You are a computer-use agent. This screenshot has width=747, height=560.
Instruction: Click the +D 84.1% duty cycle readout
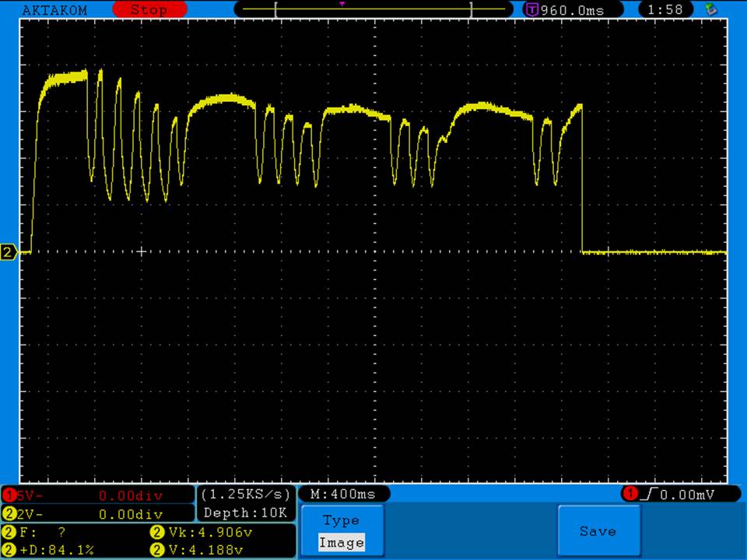click(51, 550)
